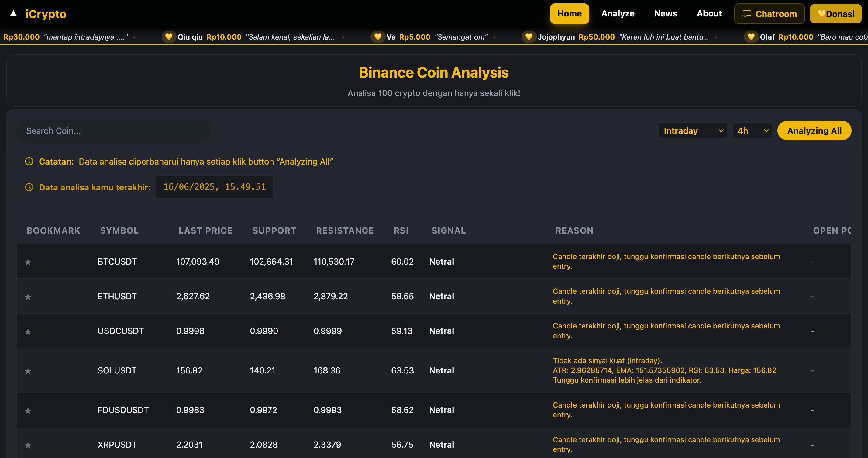868x458 pixels.
Task: Click the Jojophyun Rp50.000 donation ticker entry
Action: click(615, 37)
